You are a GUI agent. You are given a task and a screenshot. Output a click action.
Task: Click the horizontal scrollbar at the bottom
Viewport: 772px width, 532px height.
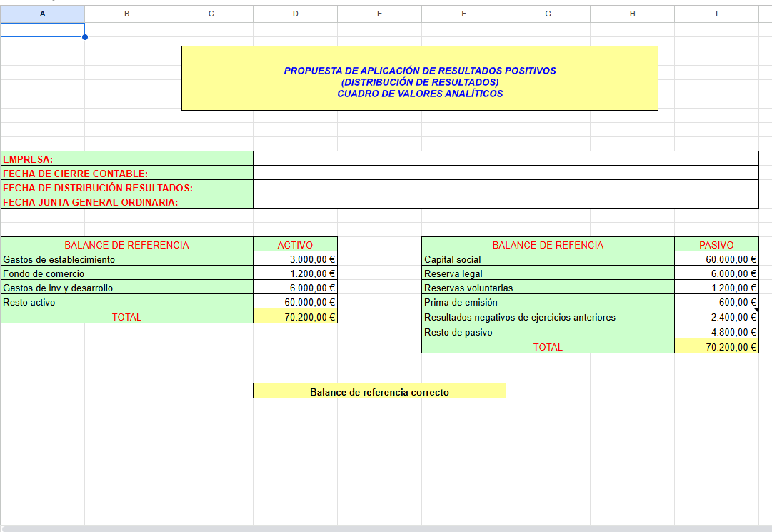(386, 528)
